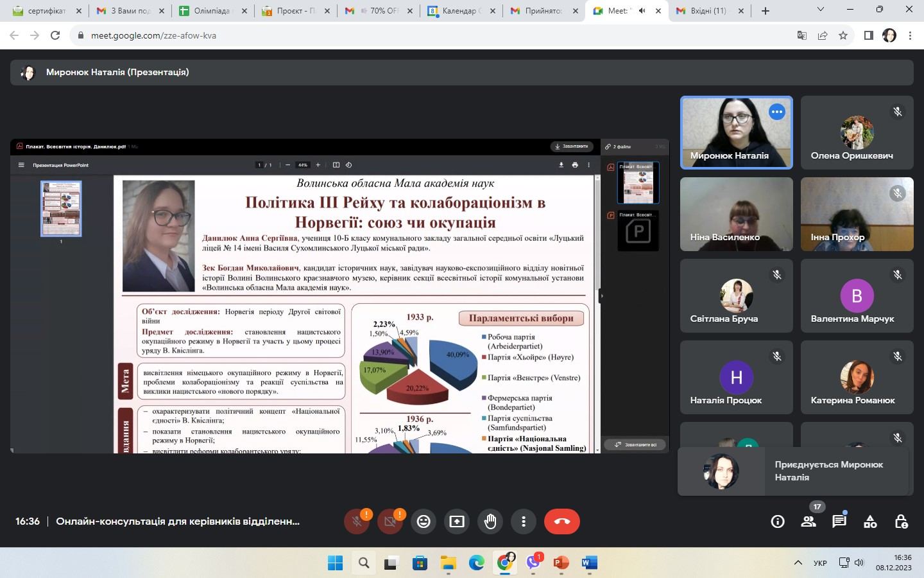Open more options three-dot menu

tap(524, 521)
